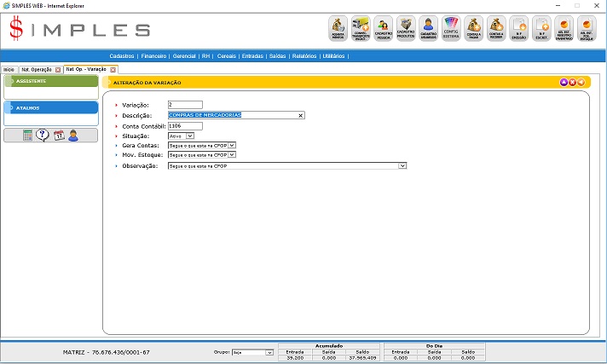Switch to the Nat. Operação tab
The width and height of the screenshot is (607, 364).
[x=37, y=69]
